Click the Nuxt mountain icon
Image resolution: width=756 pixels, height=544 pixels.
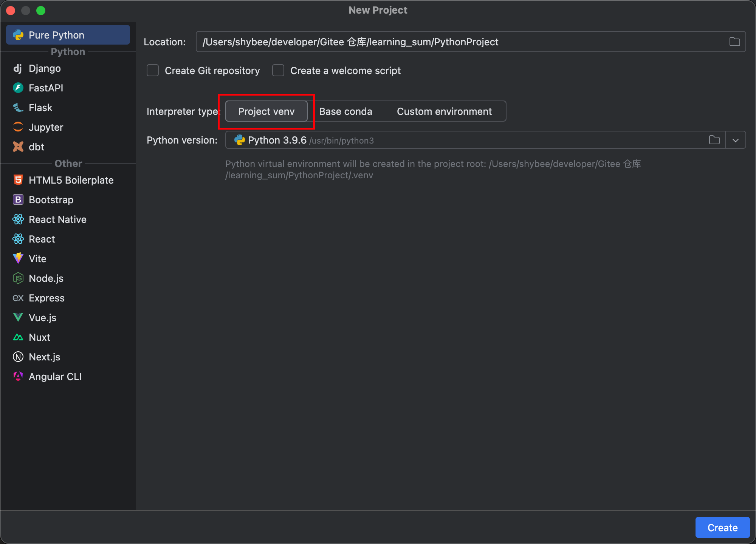point(18,337)
